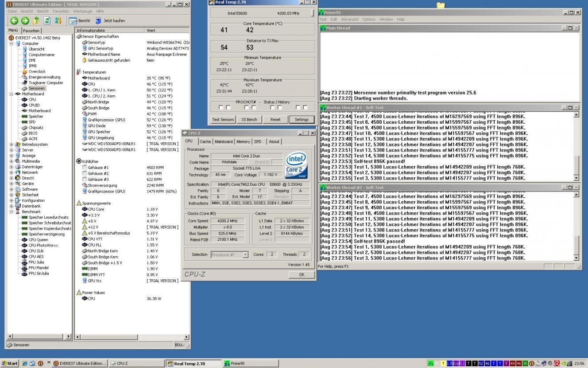Click the Intel Core 2 Duo logo in CPU-Z

(x=296, y=165)
